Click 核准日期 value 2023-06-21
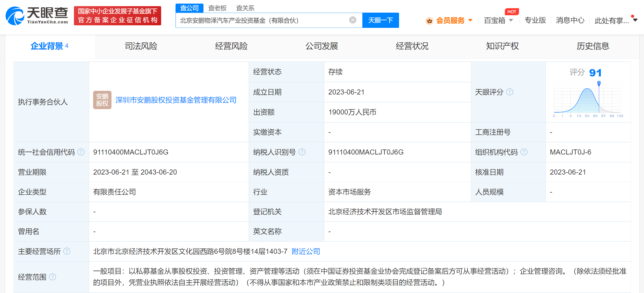The width and height of the screenshot is (644, 293). (568, 172)
